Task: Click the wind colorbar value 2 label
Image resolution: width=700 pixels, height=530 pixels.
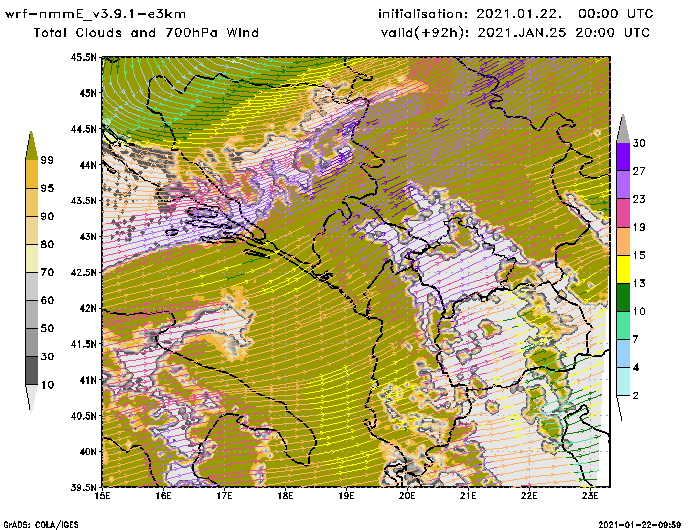Action: click(x=636, y=395)
